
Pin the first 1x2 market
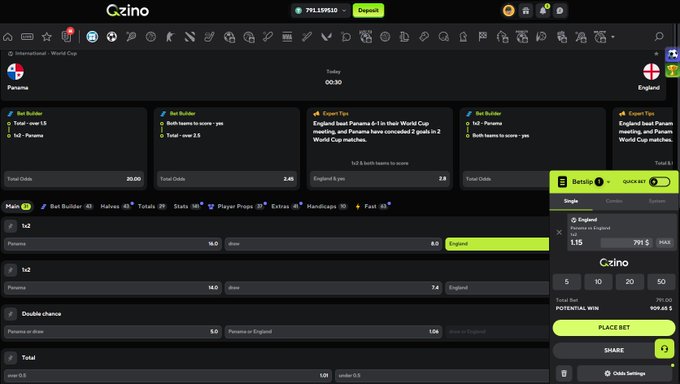11,226
